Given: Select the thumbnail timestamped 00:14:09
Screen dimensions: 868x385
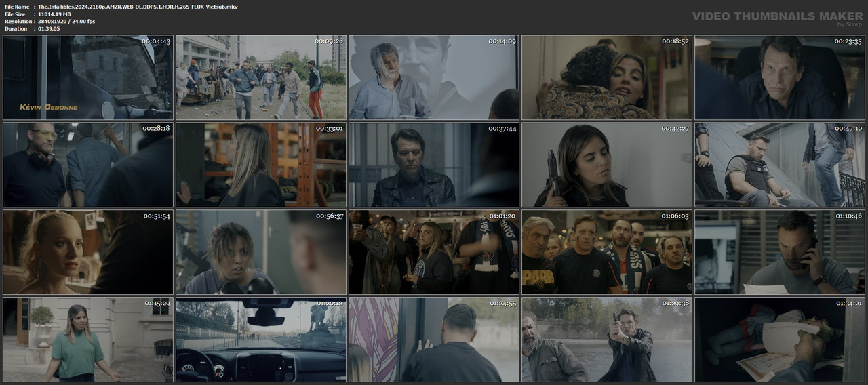Looking at the screenshot, I should click(x=434, y=77).
